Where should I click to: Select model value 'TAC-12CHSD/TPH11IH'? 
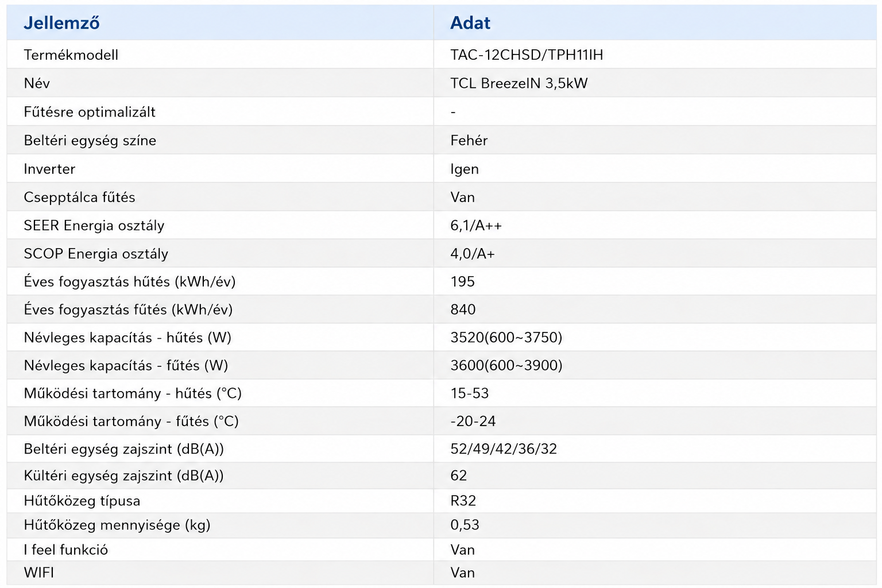[527, 55]
